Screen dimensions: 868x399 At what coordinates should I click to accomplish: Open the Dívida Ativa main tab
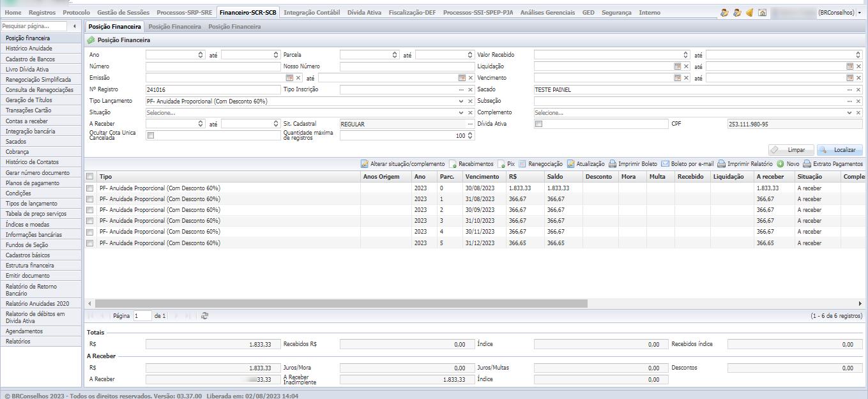(364, 12)
